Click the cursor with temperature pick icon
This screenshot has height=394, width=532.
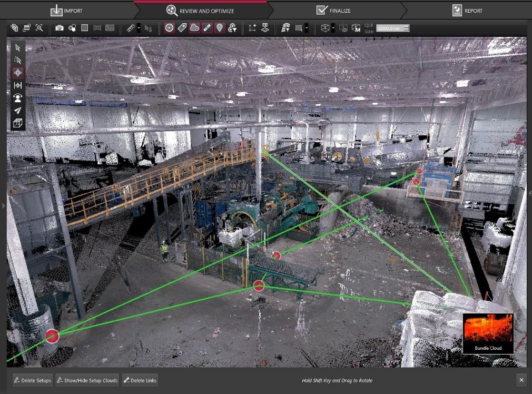(x=148, y=28)
